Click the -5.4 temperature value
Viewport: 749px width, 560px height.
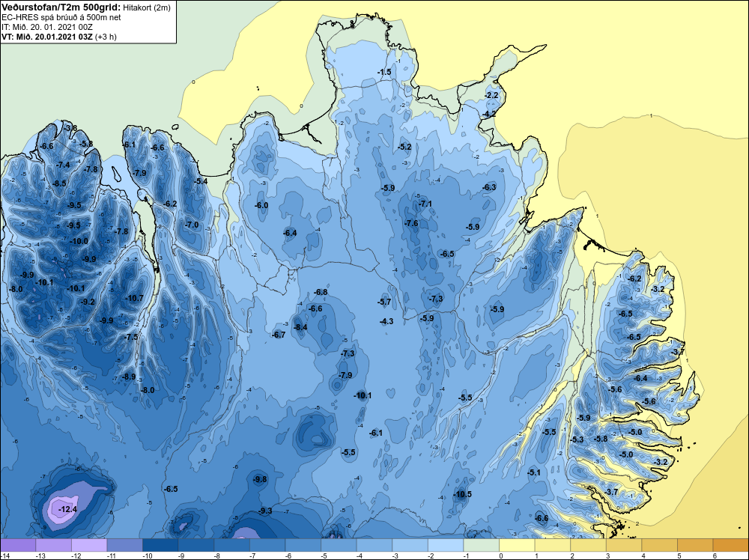pos(201,181)
